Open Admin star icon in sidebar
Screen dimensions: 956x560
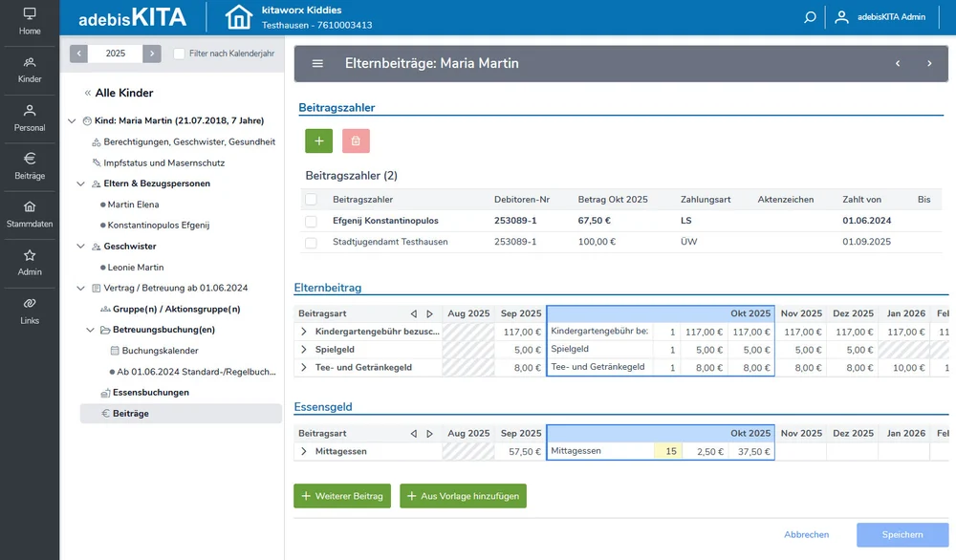tap(30, 263)
